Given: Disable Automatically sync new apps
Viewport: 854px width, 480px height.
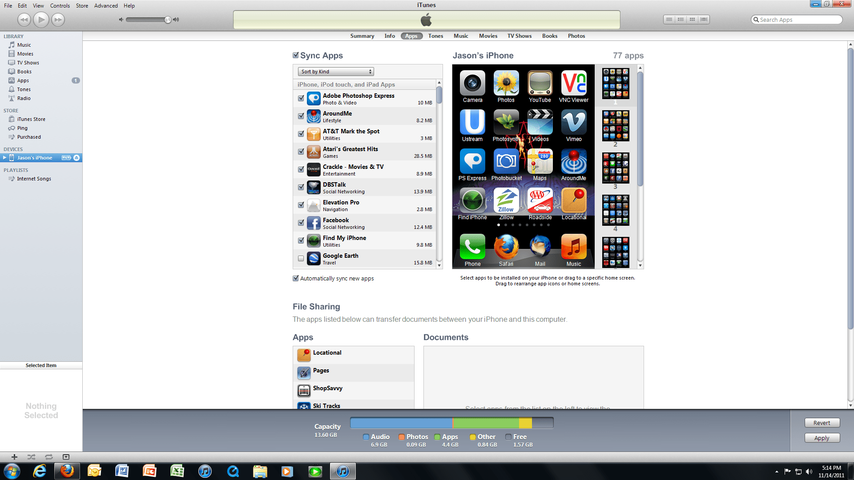Looking at the screenshot, I should coord(296,278).
